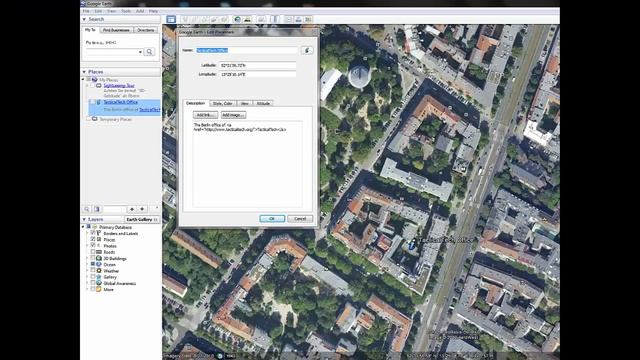Enable the Global Awareness layer checkbox
The height and width of the screenshot is (360, 640).
click(x=93, y=283)
